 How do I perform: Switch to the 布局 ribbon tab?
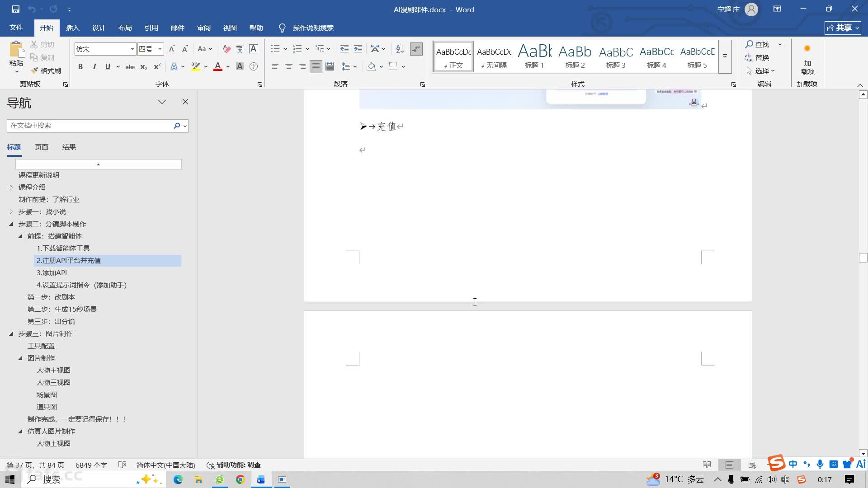(125, 28)
